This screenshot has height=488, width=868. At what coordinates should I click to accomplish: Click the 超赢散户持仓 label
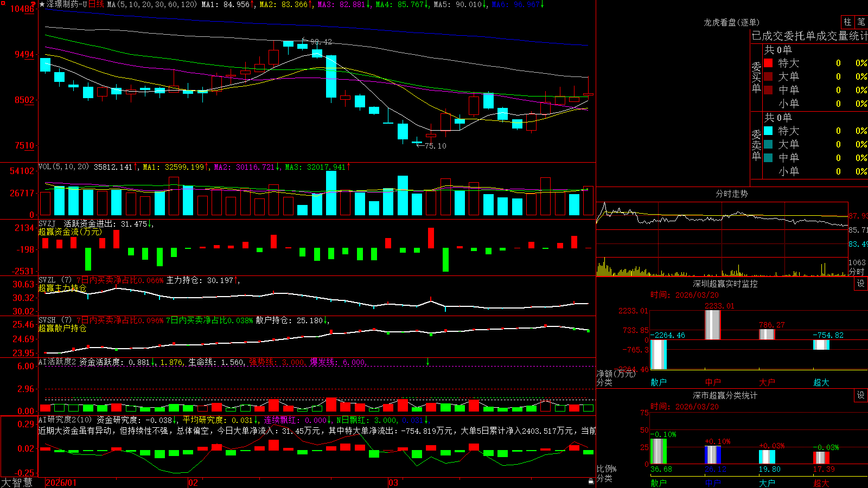click(62, 328)
